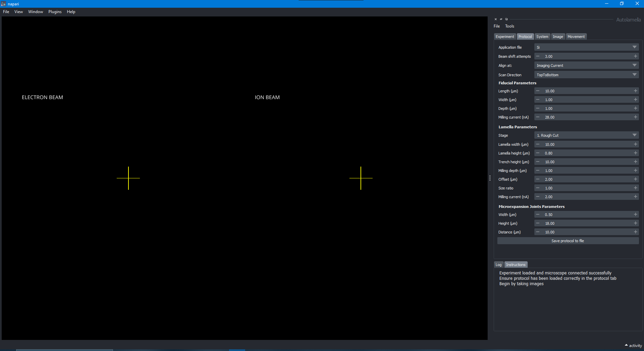
Task: Increase Fiducial Length with the plus icon
Action: coord(635,91)
